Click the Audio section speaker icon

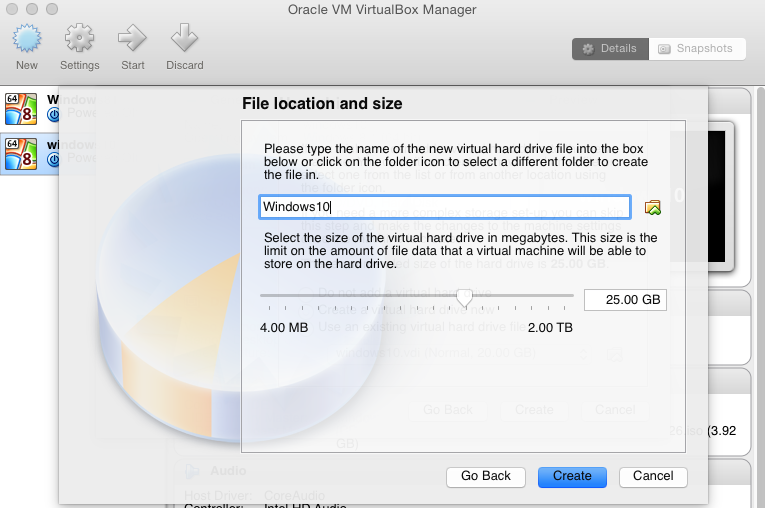(x=190, y=471)
